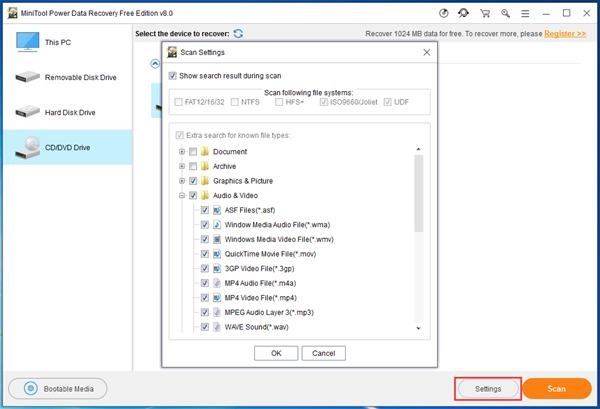Check the Archive file type checkbox
Screen dimensions: 600x409
(x=193, y=166)
